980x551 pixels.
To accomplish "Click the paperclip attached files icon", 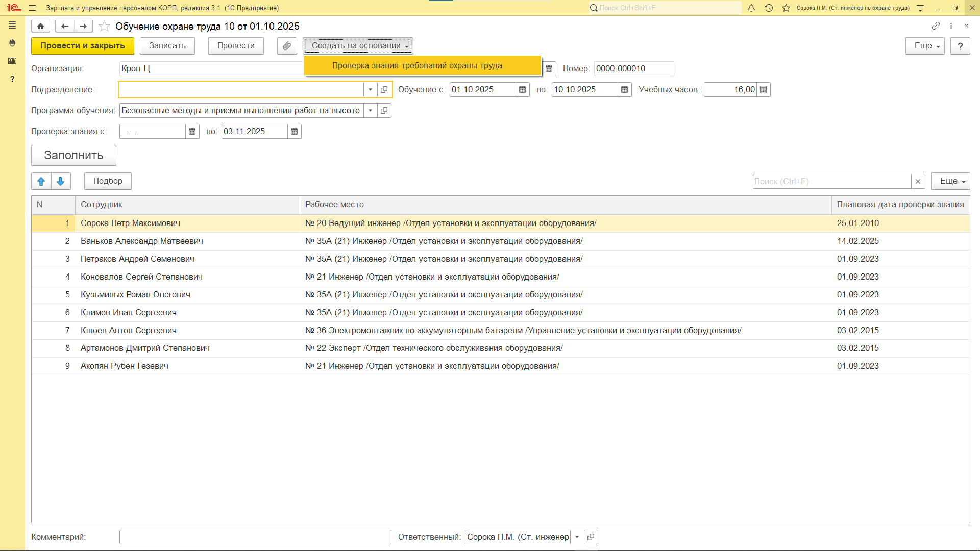I will click(287, 46).
